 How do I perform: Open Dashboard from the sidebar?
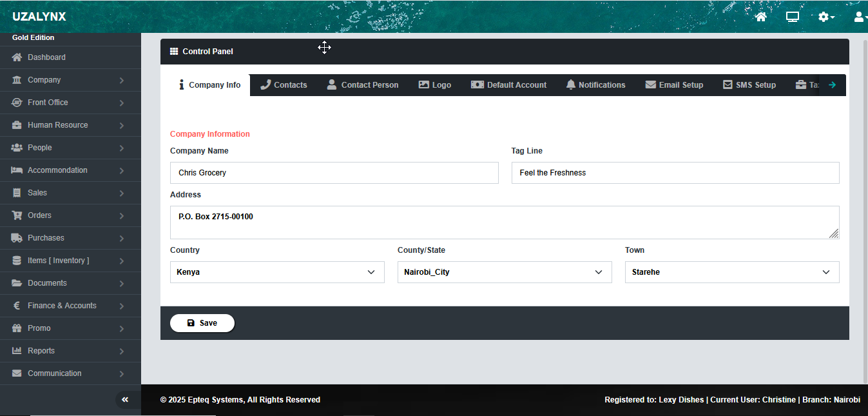tap(46, 57)
